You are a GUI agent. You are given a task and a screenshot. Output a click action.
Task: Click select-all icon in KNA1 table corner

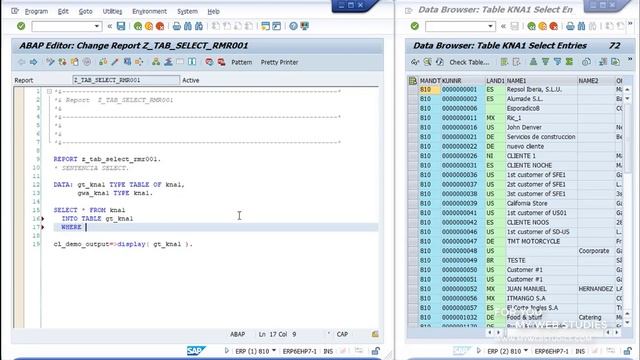(413, 81)
